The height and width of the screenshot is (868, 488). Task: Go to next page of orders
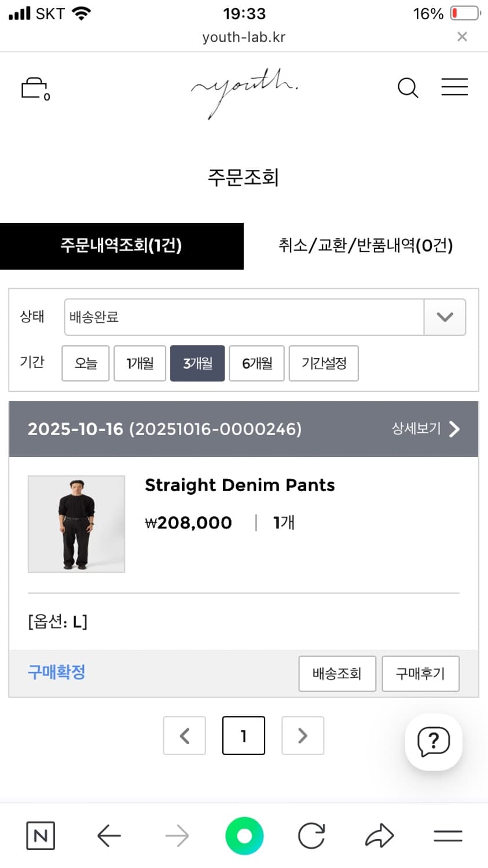[303, 735]
